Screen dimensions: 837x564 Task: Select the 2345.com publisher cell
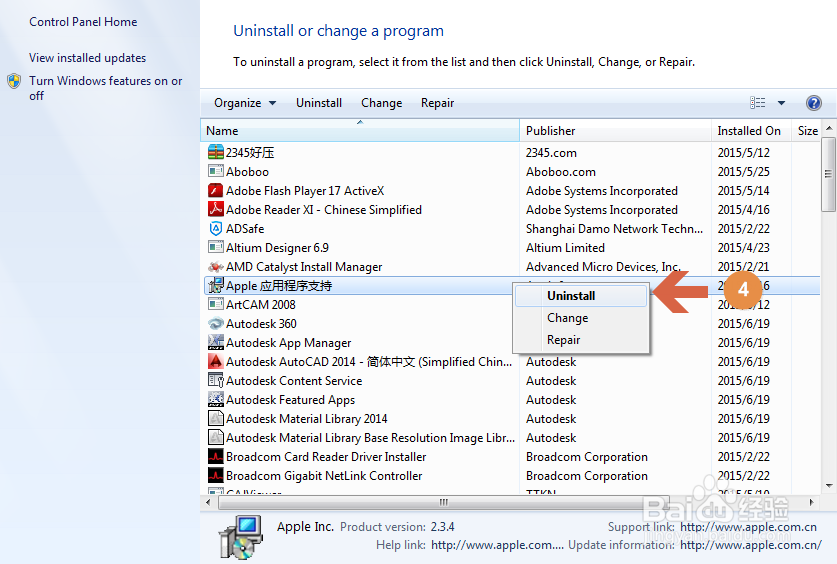pos(551,153)
